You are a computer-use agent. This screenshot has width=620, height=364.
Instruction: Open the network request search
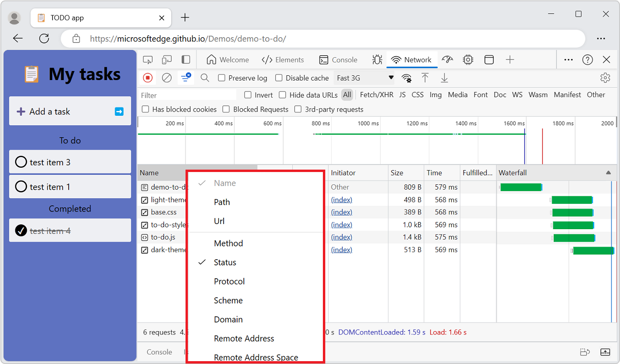pyautogui.click(x=205, y=78)
